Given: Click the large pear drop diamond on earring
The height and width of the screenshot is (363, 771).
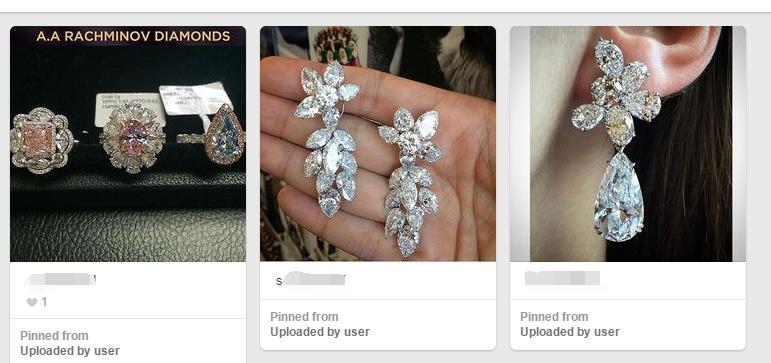Looking at the screenshot, I should [619, 198].
